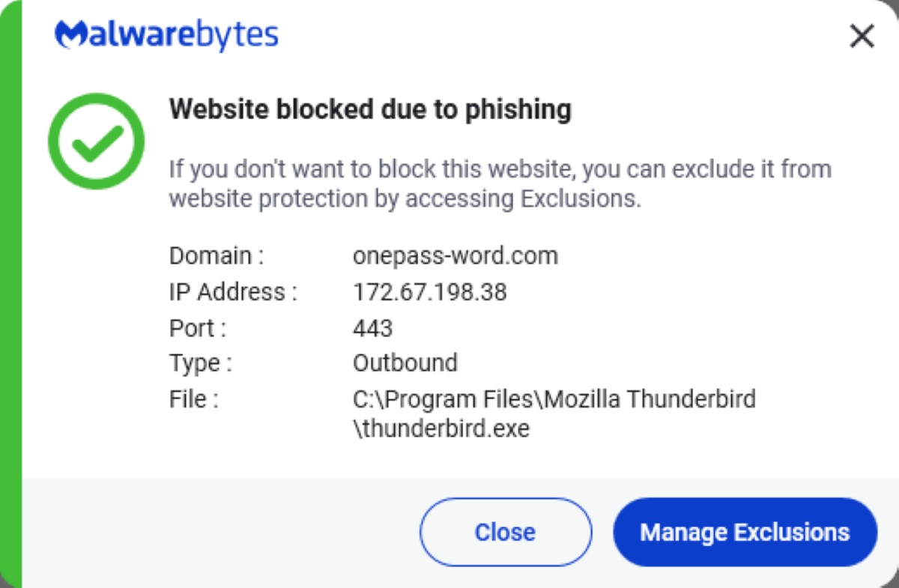Click the "File :" field label
The width and height of the screenshot is (899, 588).
pos(193,399)
